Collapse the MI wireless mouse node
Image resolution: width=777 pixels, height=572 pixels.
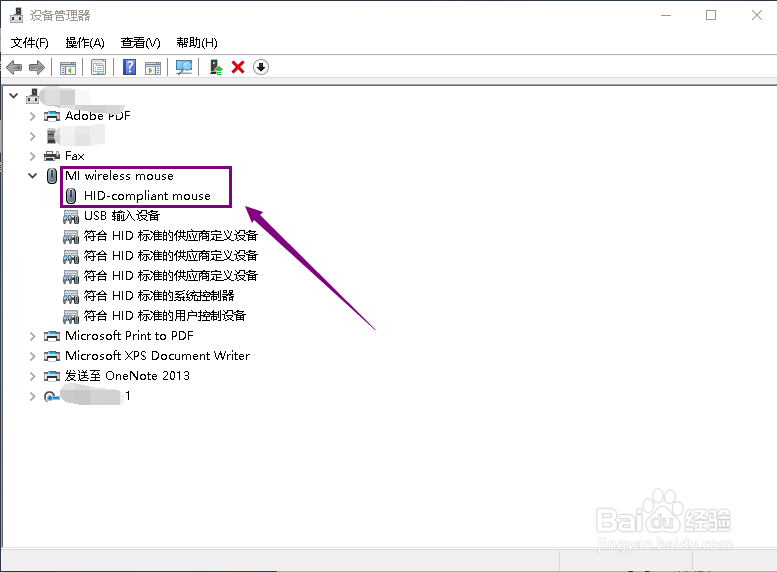pos(33,175)
